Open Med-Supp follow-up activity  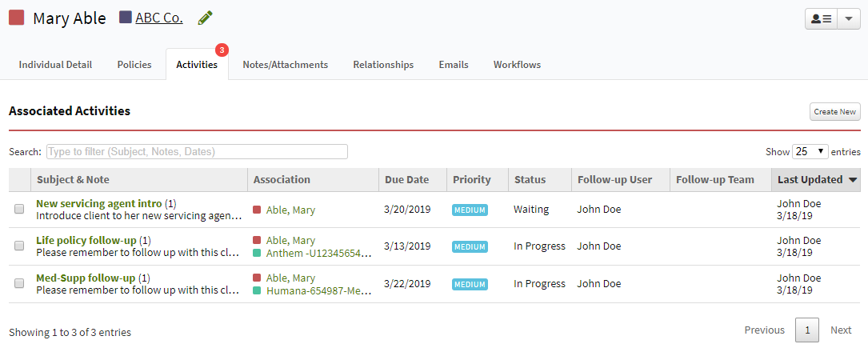click(86, 278)
